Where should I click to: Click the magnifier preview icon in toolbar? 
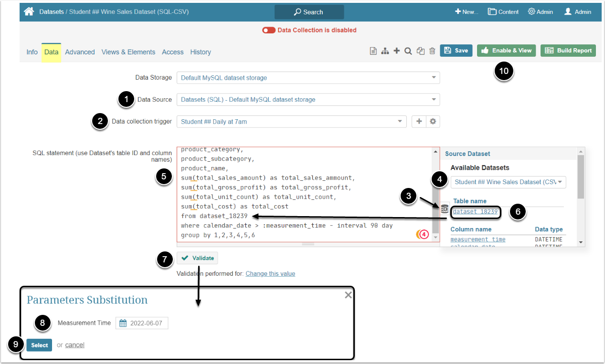(408, 51)
